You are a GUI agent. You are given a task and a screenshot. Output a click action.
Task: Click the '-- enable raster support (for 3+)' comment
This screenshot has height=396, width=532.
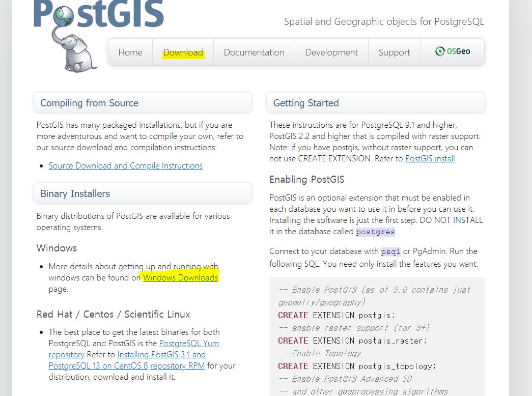[x=354, y=328]
